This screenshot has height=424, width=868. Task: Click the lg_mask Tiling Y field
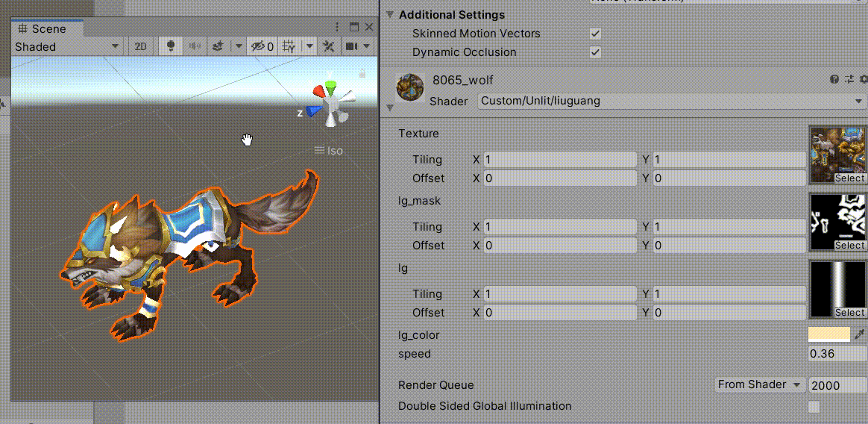pyautogui.click(x=729, y=227)
